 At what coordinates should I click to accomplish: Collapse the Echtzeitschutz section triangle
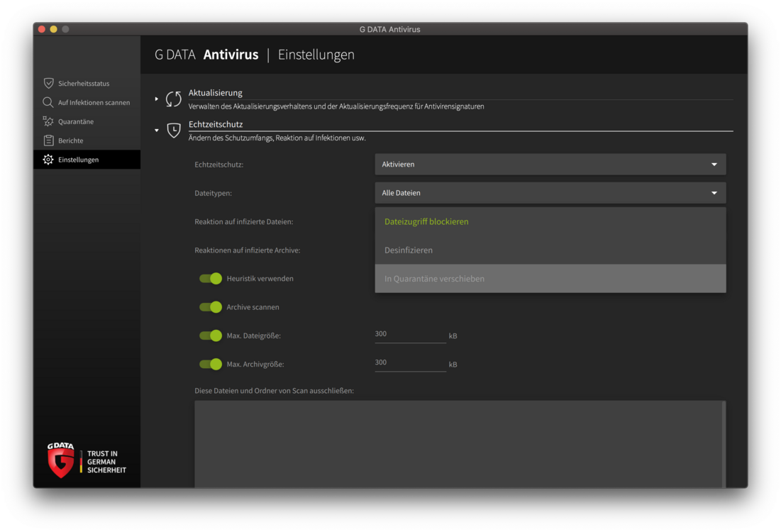pyautogui.click(x=156, y=131)
